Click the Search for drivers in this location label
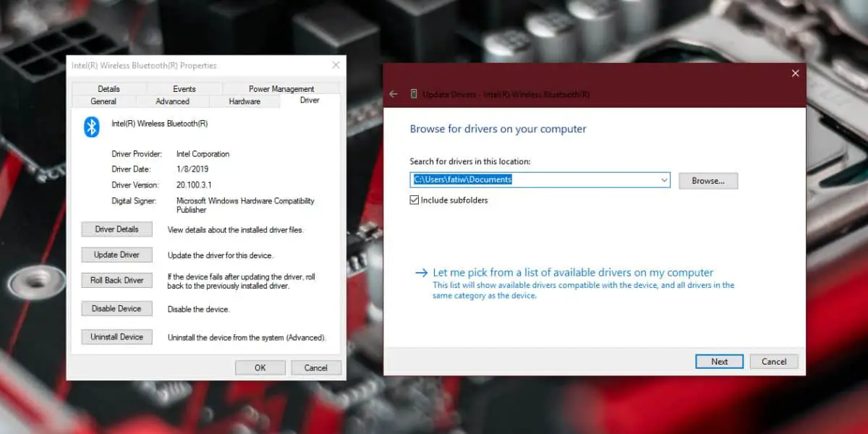868x434 pixels. (x=470, y=161)
